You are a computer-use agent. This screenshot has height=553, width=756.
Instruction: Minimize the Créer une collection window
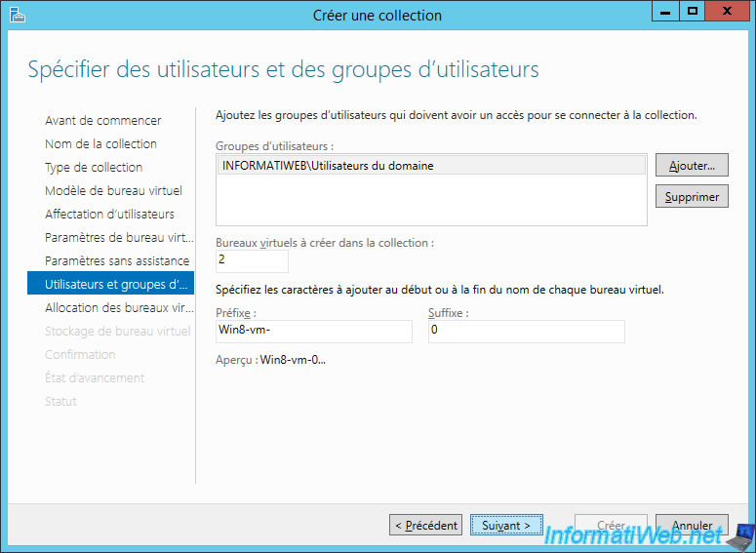[665, 11]
